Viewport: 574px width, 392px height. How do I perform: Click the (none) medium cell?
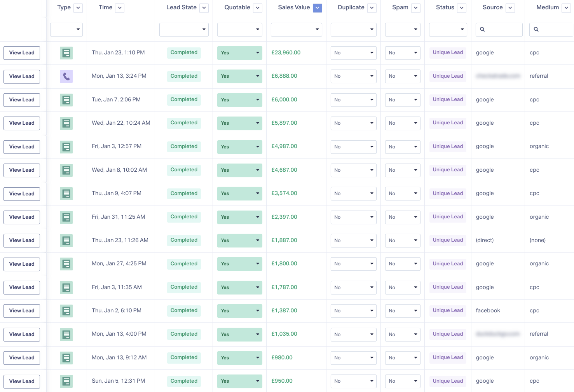[537, 240]
